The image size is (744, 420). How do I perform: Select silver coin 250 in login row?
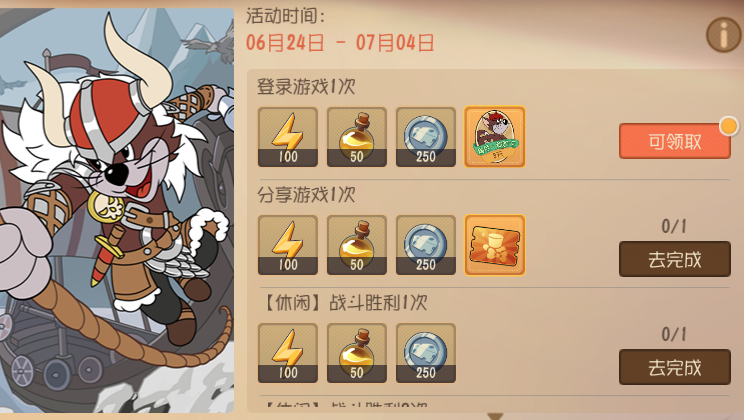426,137
